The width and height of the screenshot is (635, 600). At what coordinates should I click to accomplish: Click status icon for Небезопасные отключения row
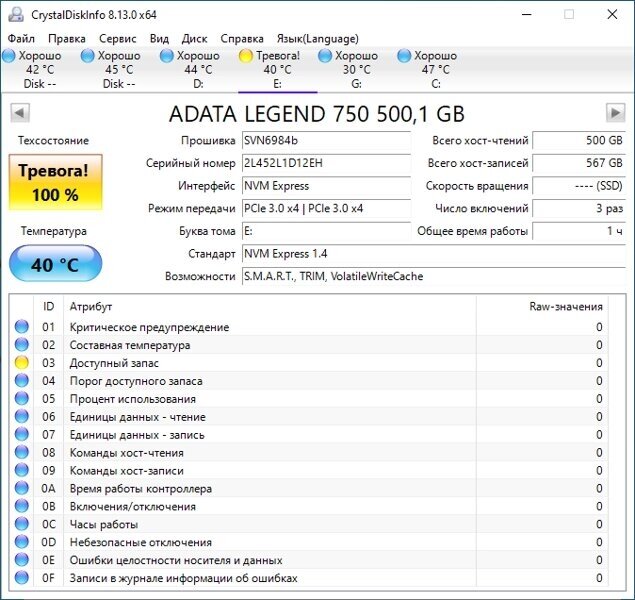pyautogui.click(x=21, y=542)
